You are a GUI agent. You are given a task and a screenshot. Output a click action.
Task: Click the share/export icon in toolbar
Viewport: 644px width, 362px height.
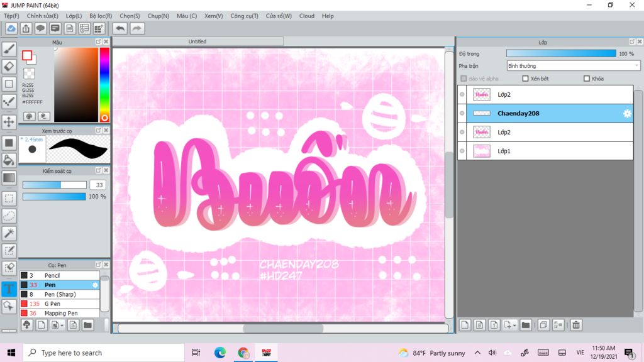coord(26,28)
